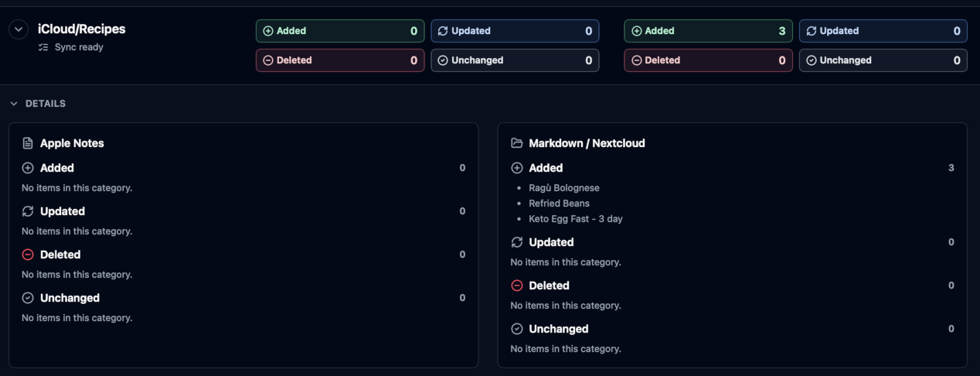Click the Unchanged checkmark icon in Markdown / Nextcloud panel
980x376 pixels.
tap(517, 329)
